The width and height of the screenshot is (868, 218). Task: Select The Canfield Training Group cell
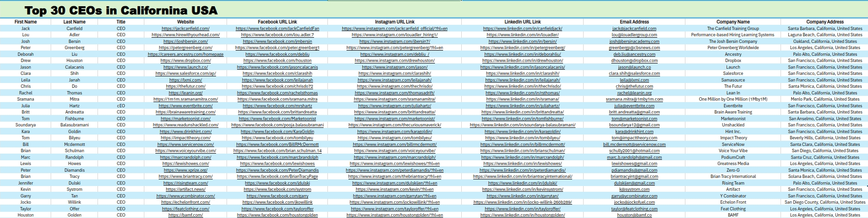733,29
